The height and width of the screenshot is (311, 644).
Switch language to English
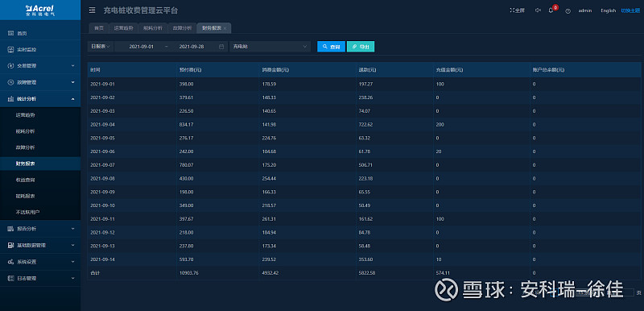click(x=609, y=10)
